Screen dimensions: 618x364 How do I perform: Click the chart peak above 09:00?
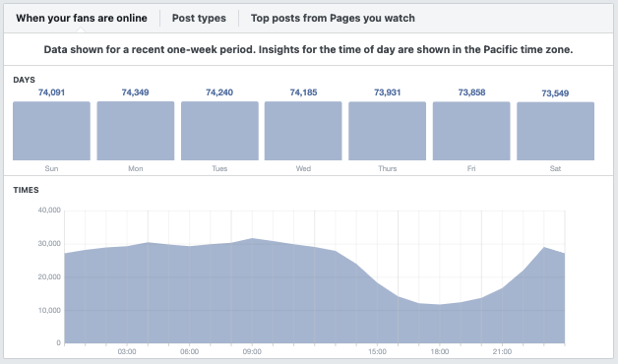tap(252, 238)
